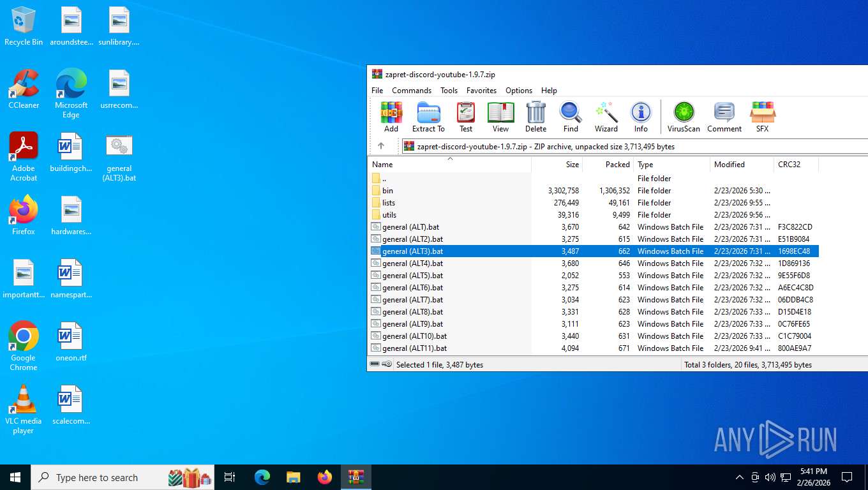The height and width of the screenshot is (490, 868).
Task: Sort file list by Size column
Action: (x=557, y=165)
